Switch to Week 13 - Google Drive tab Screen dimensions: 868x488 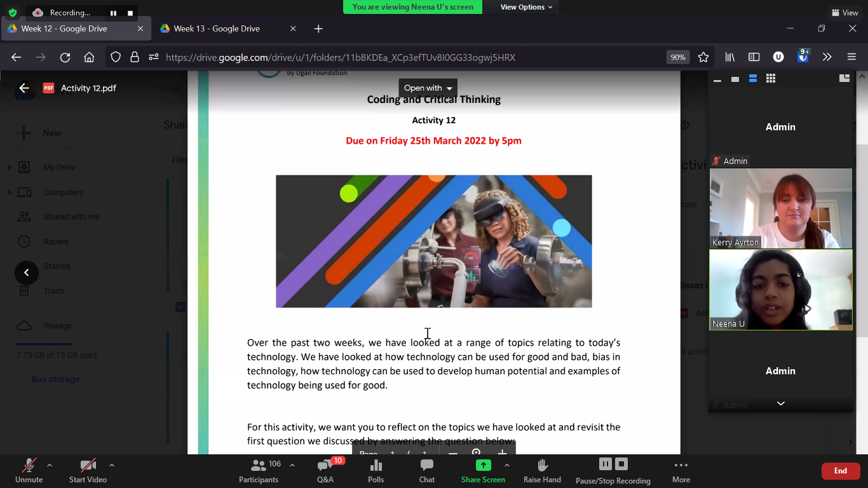(x=217, y=29)
